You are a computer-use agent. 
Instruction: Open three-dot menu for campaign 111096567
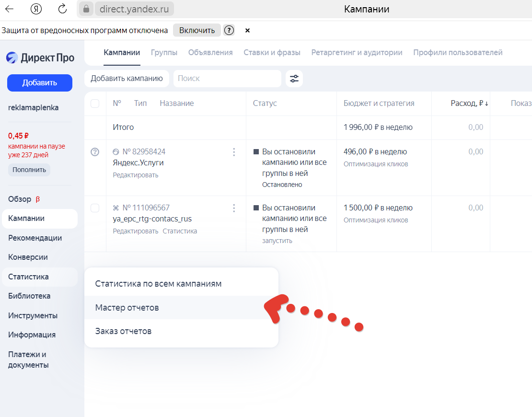click(234, 208)
